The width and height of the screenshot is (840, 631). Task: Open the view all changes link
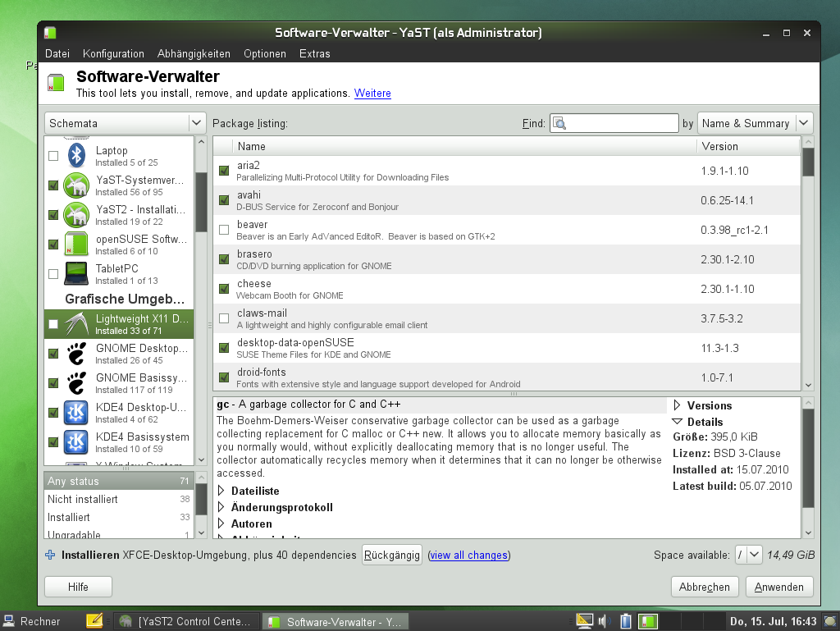click(468, 556)
